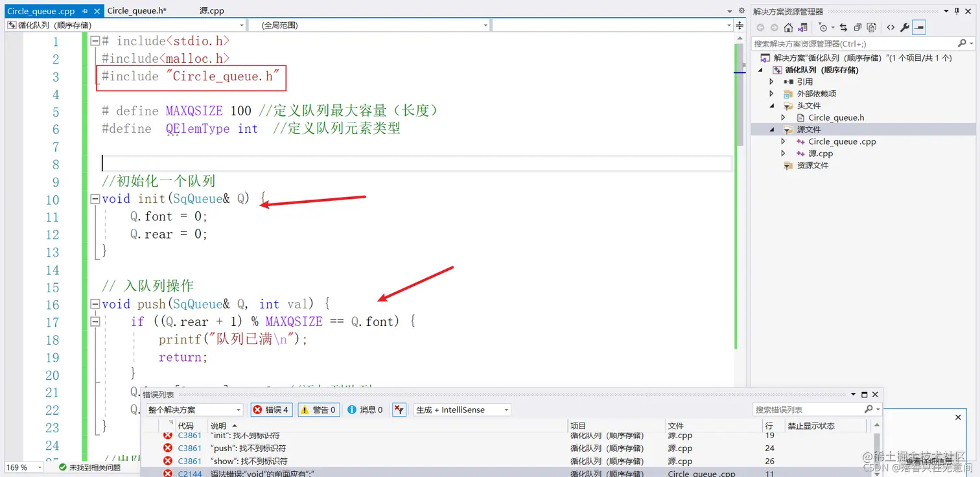Open properties wrench icon in Solution Explorer

(x=905, y=27)
